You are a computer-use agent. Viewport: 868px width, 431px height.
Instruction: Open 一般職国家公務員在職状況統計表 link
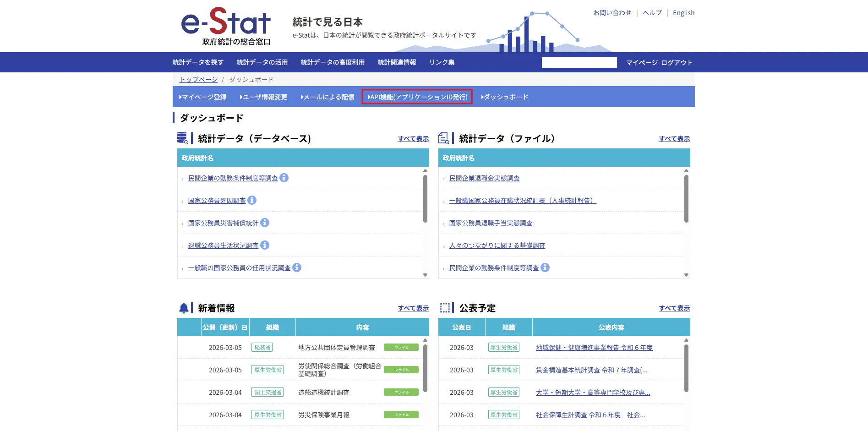[523, 201]
